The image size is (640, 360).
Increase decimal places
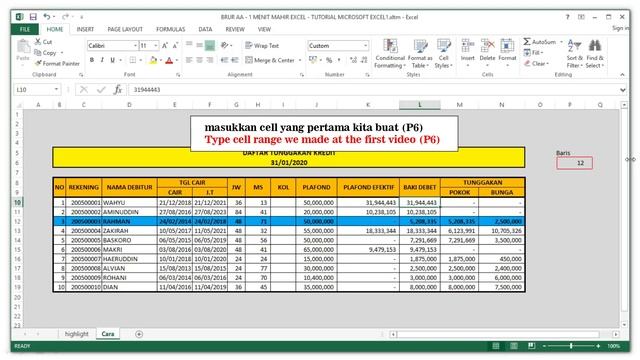click(353, 60)
